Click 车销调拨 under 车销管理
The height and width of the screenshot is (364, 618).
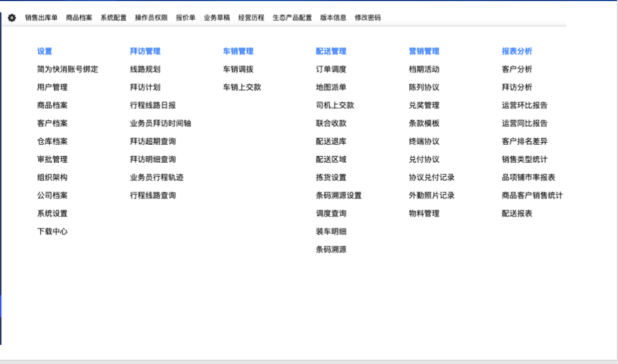(x=238, y=69)
